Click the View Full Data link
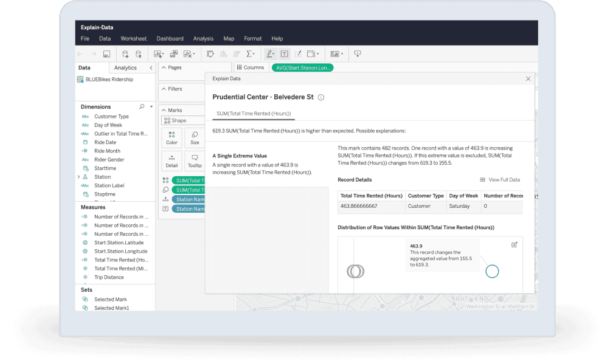Screen dimensions: 613x364 tap(500, 180)
